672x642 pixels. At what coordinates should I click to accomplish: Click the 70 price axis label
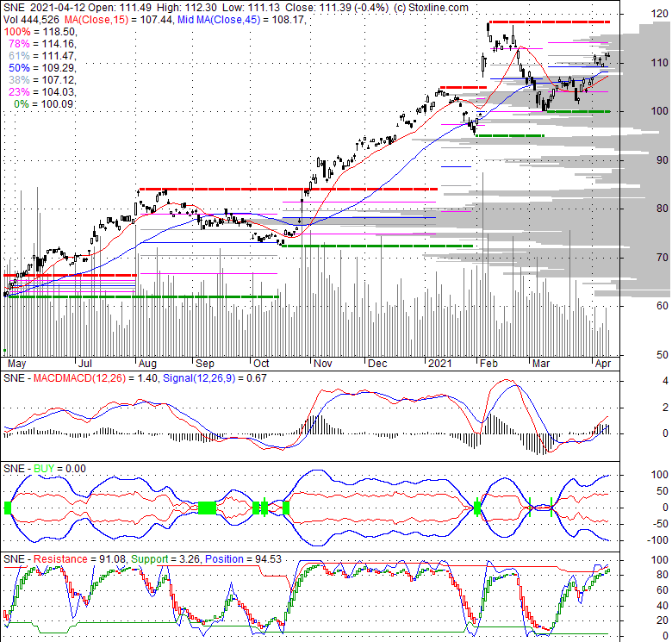(663, 258)
